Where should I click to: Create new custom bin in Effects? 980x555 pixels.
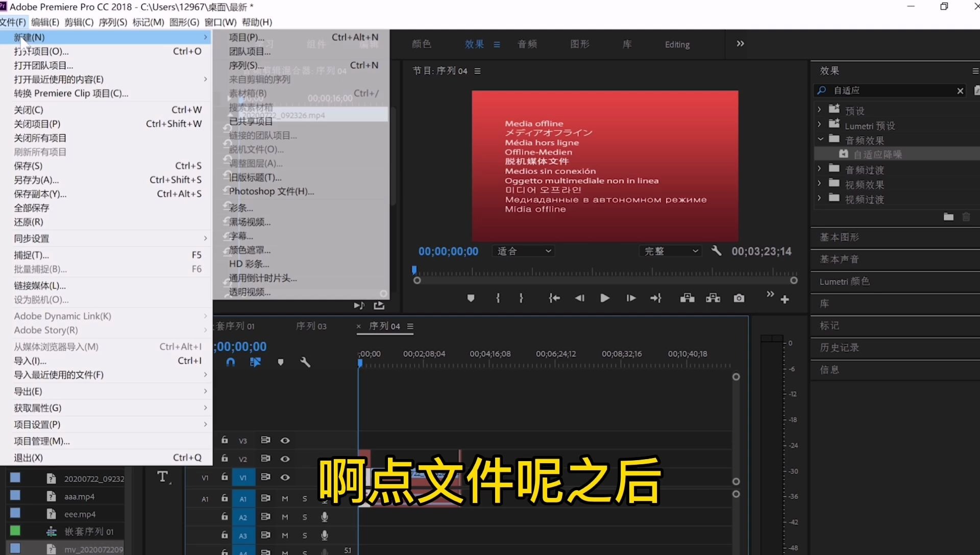tap(948, 217)
